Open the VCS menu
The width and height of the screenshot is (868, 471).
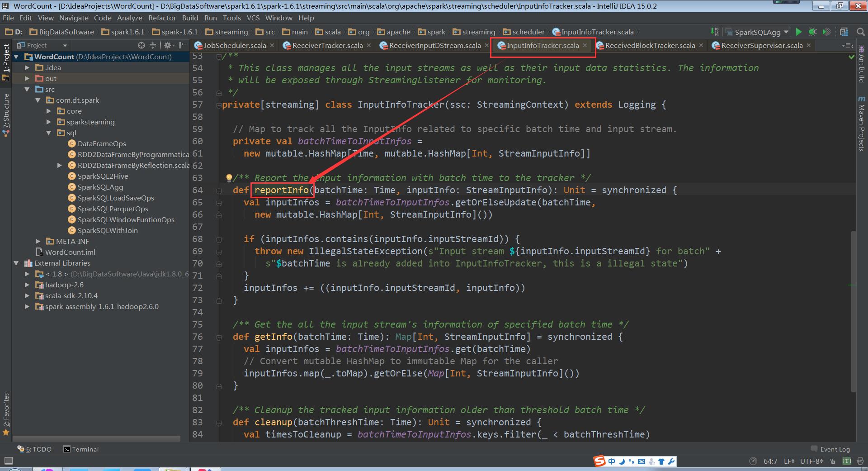click(253, 18)
